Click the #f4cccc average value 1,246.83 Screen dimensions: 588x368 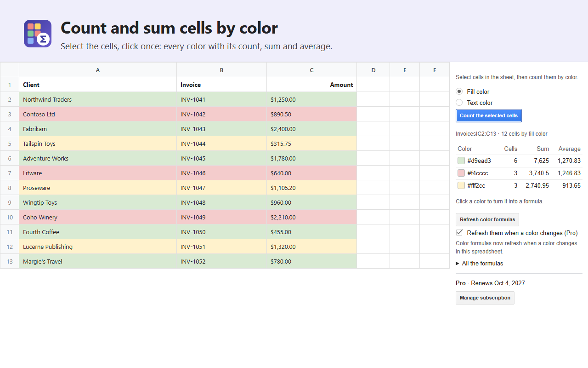pyautogui.click(x=569, y=173)
